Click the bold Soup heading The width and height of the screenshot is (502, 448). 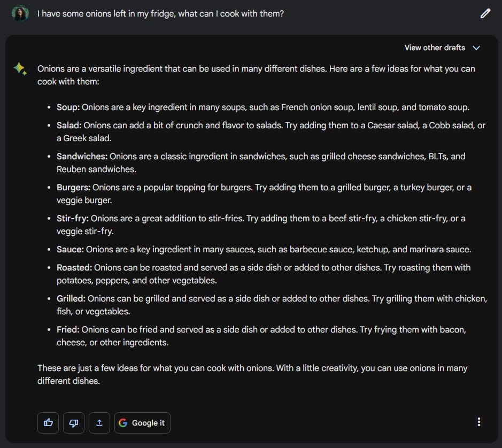click(x=68, y=107)
